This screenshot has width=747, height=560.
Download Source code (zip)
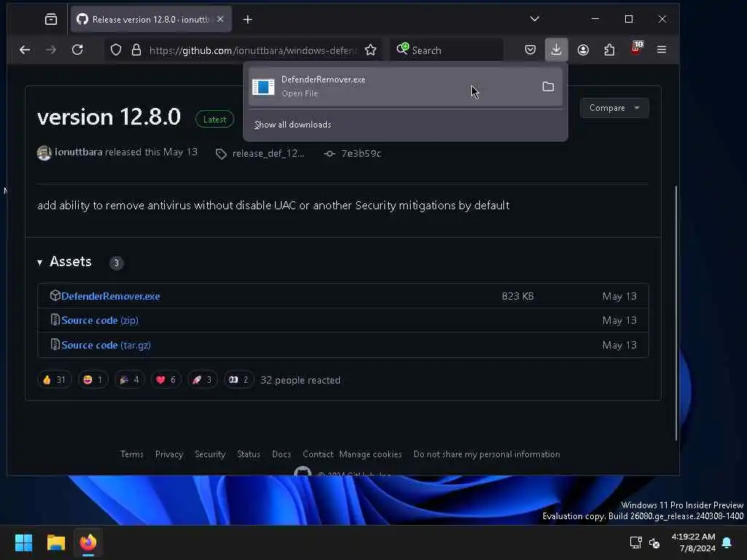point(99,321)
